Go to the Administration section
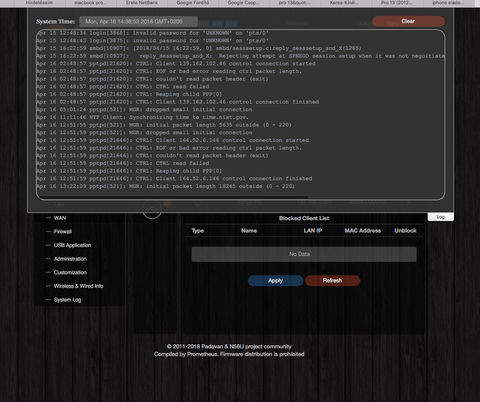The height and width of the screenshot is (402, 480). click(x=70, y=259)
